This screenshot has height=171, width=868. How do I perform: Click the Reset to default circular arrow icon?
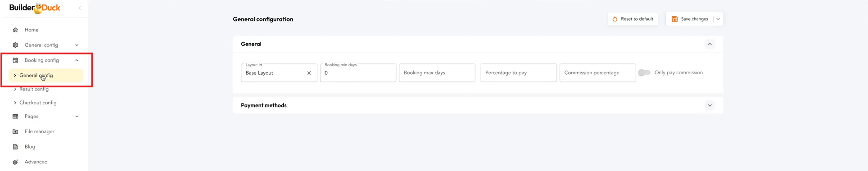pos(615,19)
